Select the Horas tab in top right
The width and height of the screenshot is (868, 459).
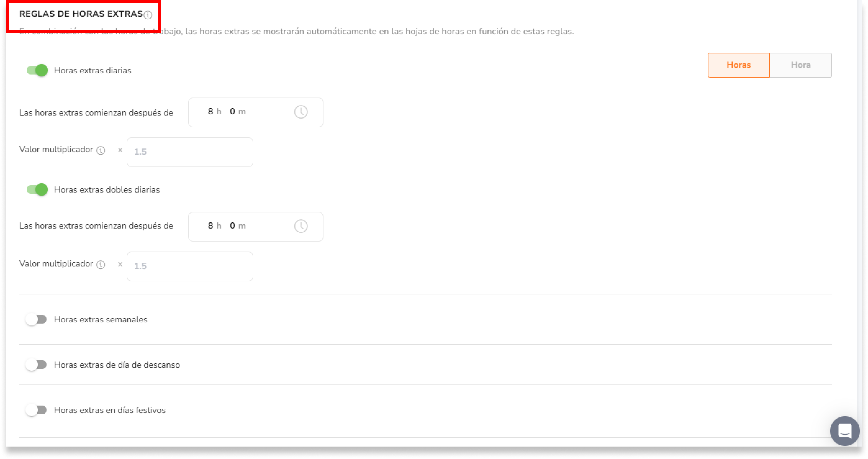pyautogui.click(x=739, y=65)
